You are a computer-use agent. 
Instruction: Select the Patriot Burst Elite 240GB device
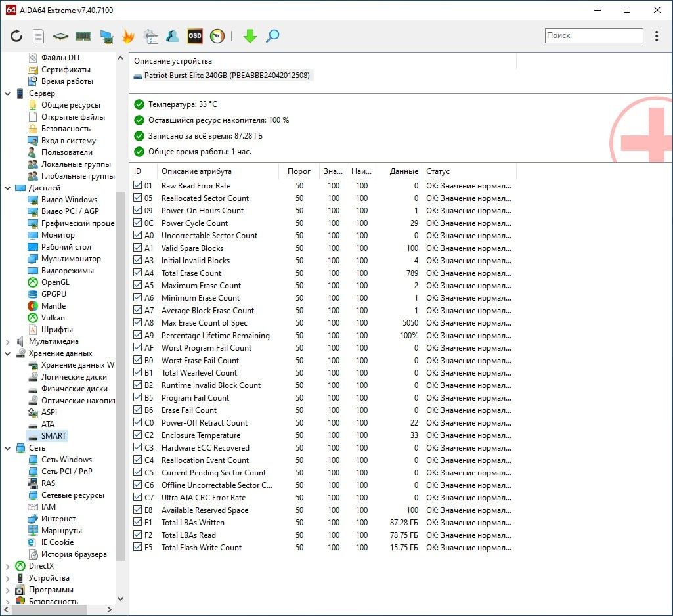point(227,76)
